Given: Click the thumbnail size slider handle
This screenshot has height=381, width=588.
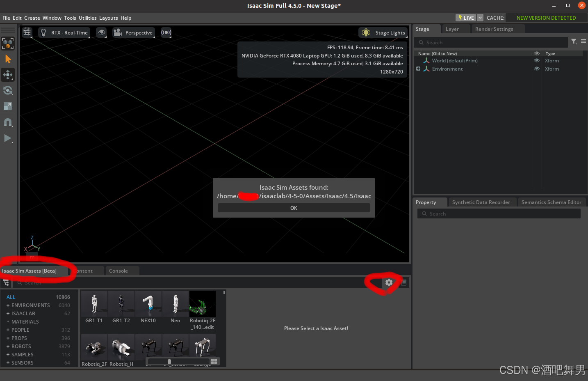Looking at the screenshot, I should pos(169,362).
